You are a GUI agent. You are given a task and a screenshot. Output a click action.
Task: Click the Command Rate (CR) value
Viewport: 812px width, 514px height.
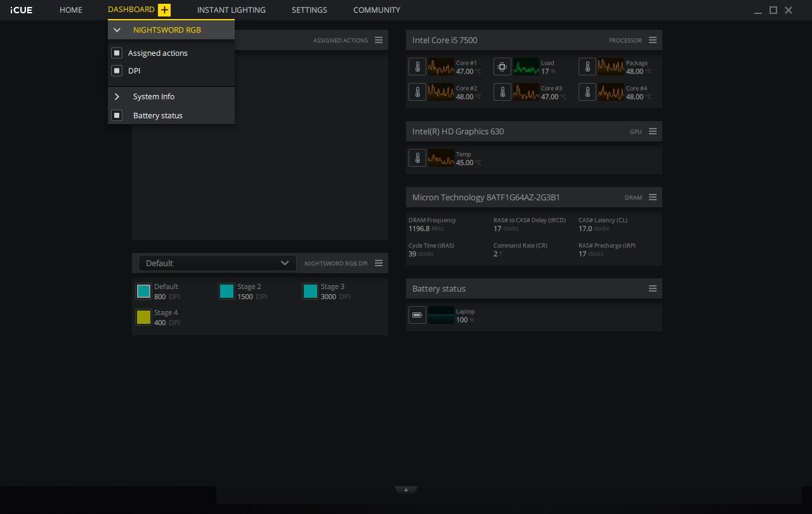[x=495, y=254]
